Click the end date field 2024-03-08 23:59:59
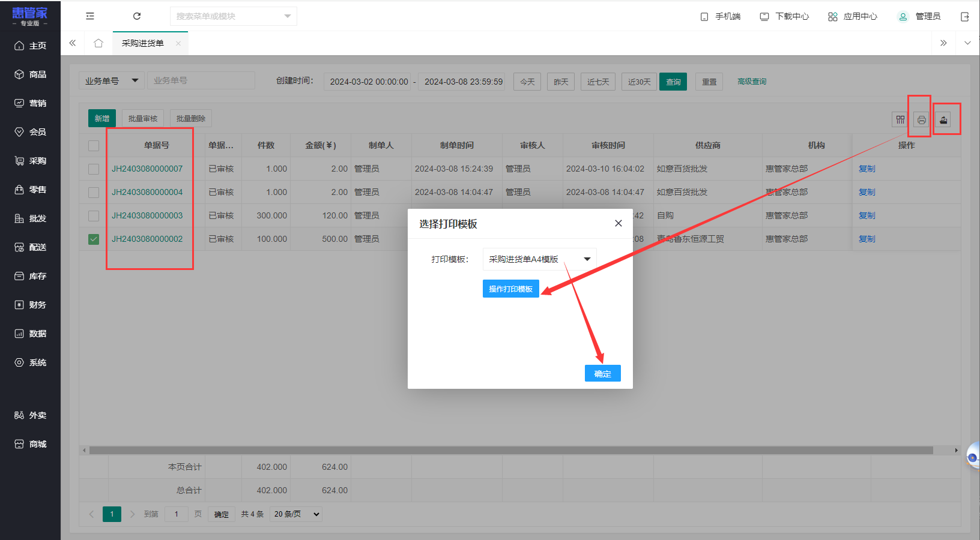Viewport: 980px width, 540px height. (x=462, y=82)
